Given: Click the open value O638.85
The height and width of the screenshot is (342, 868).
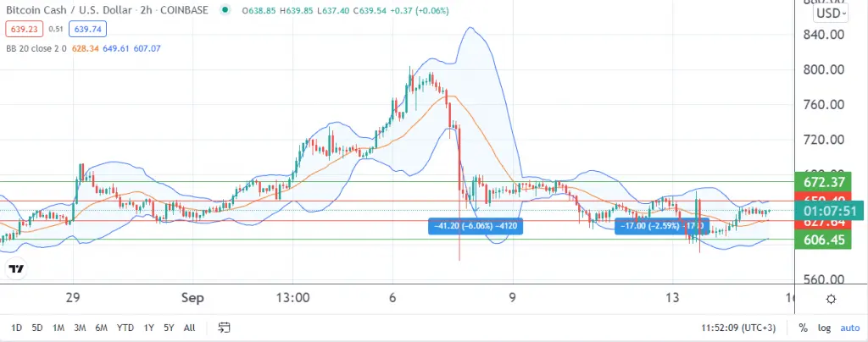Looking at the screenshot, I should click(260, 10).
